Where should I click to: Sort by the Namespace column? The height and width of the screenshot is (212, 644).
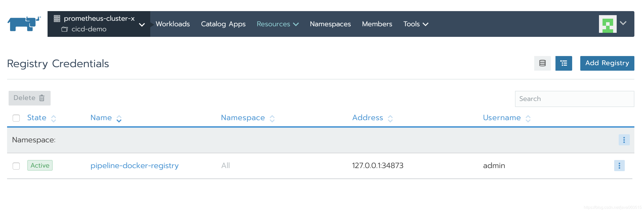248,118
